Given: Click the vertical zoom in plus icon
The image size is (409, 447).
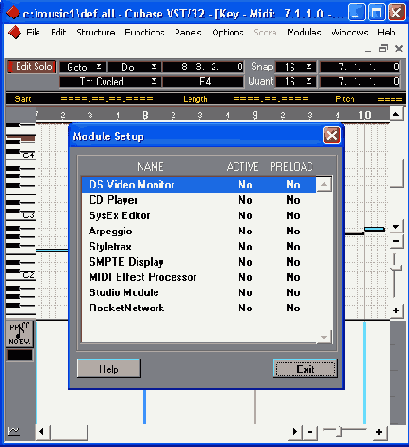Looking at the screenshot, I should click(396, 311).
